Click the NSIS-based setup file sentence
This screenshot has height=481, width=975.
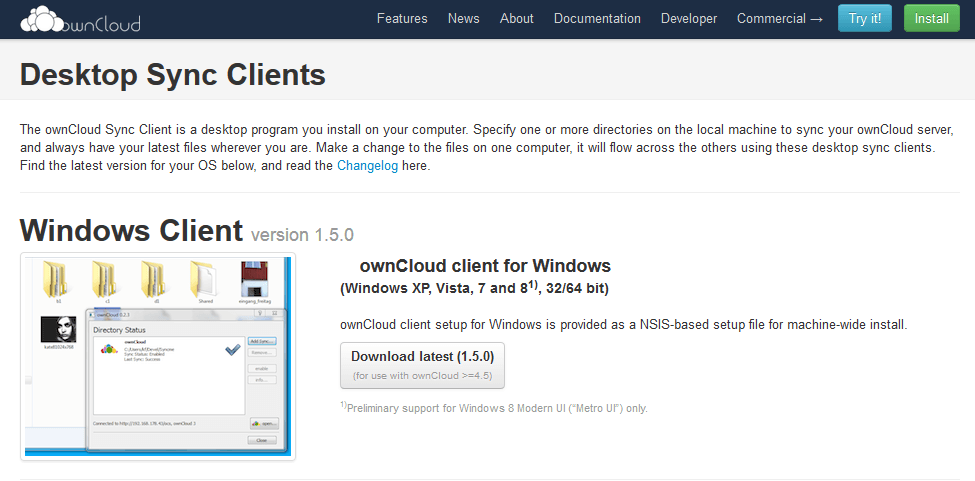pyautogui.click(x=624, y=324)
